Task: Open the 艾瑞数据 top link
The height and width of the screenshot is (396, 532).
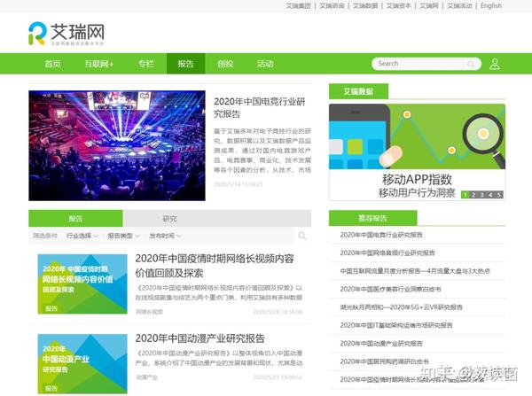Action: click(x=365, y=6)
